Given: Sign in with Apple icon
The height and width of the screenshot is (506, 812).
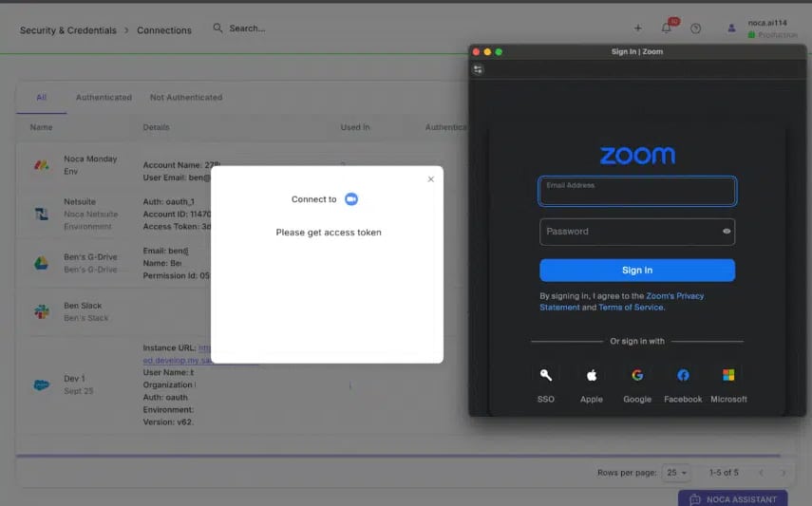Looking at the screenshot, I should tap(592, 375).
